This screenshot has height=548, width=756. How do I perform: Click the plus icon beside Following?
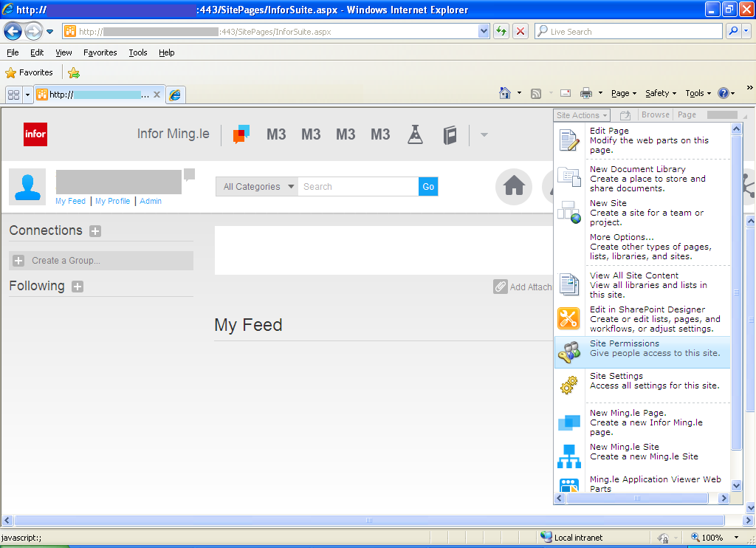click(x=78, y=287)
